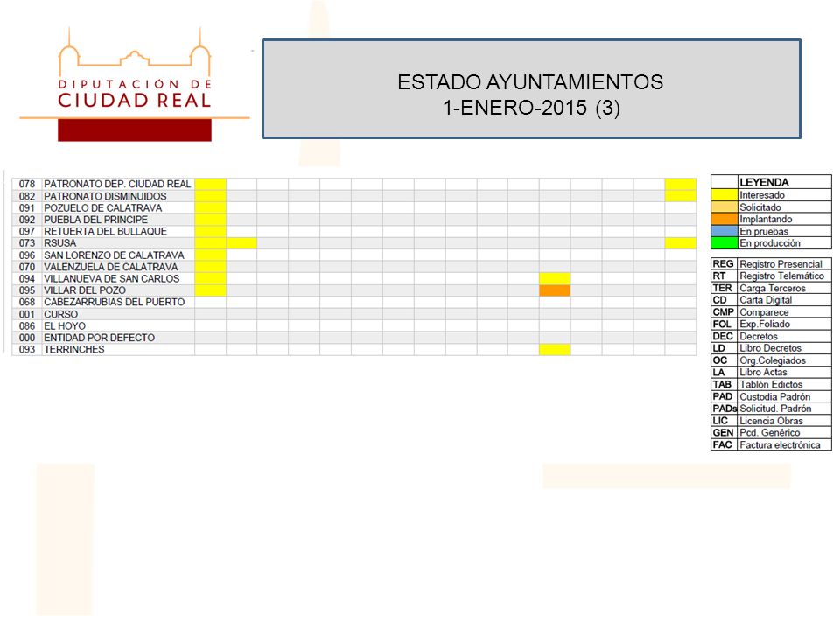The width and height of the screenshot is (840, 630).
Task: Click 'Libro Decretos' in the legend
Action: coord(770,348)
